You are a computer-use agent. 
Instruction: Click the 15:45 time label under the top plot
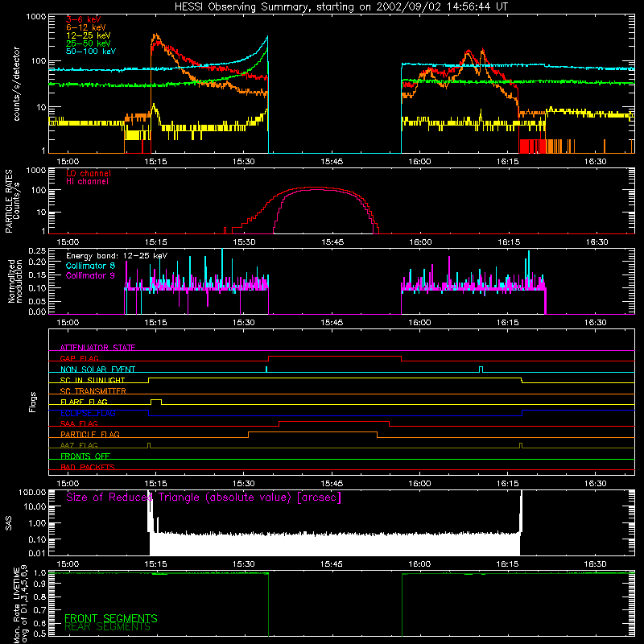(332, 162)
